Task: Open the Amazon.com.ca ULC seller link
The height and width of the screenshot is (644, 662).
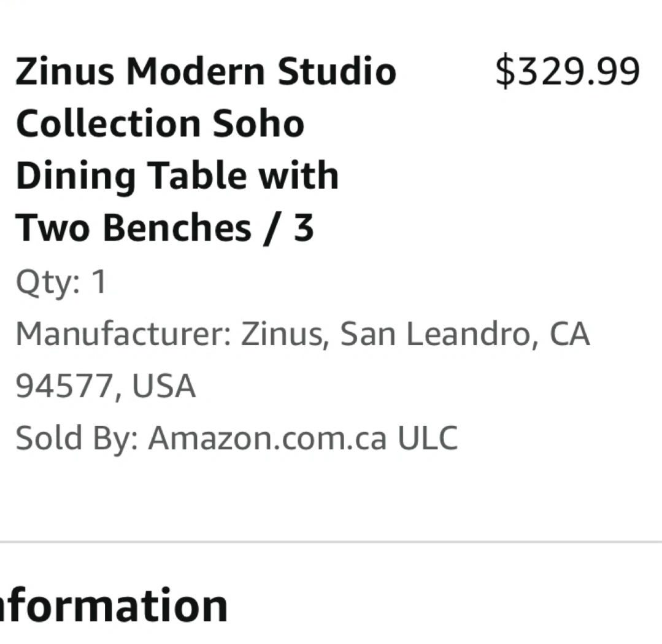Action: point(302,438)
